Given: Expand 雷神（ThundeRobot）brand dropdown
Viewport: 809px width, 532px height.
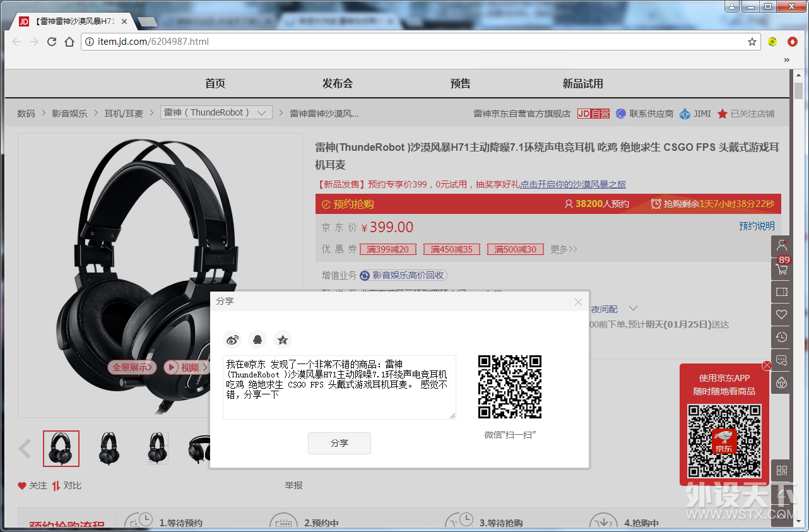Looking at the screenshot, I should (216, 112).
